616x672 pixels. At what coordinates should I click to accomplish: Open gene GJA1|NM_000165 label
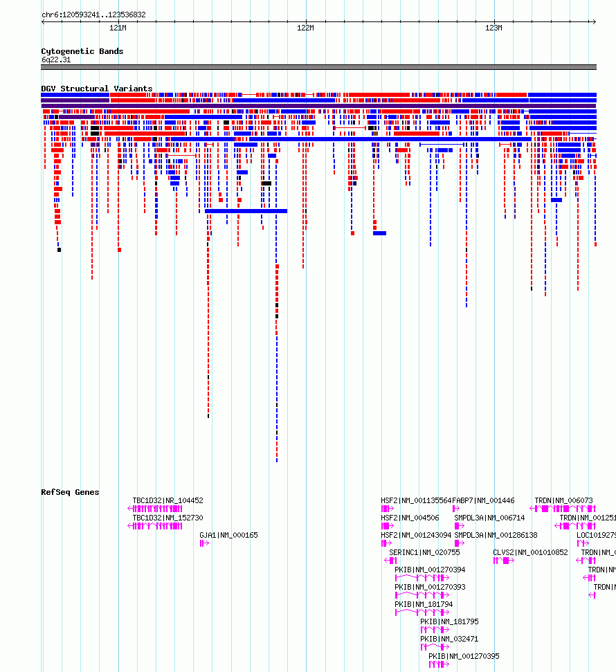228,535
